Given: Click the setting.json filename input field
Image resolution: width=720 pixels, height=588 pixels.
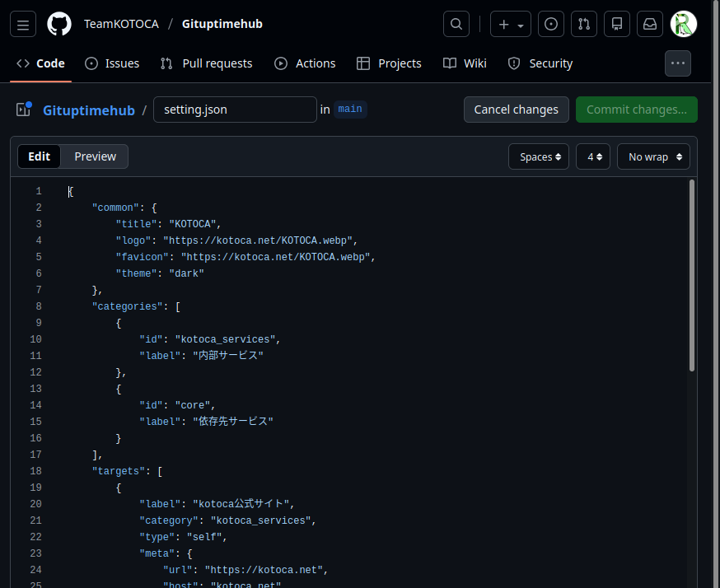Looking at the screenshot, I should (x=235, y=110).
